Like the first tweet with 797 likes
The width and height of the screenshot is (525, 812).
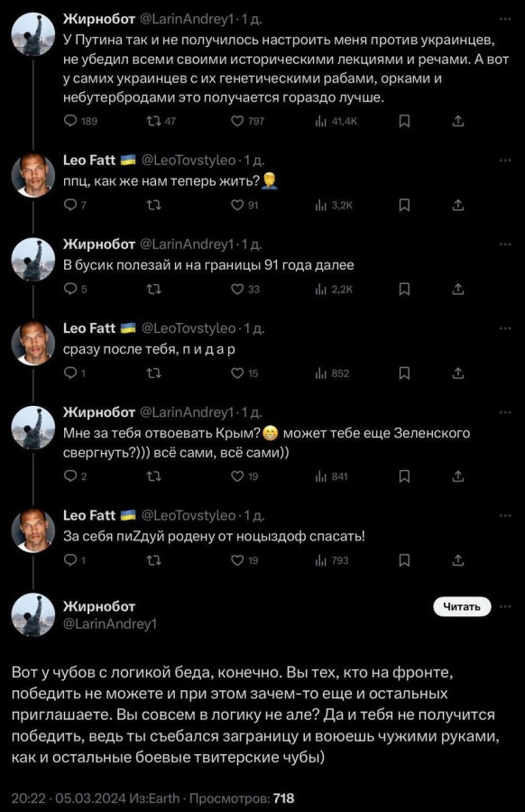[237, 121]
